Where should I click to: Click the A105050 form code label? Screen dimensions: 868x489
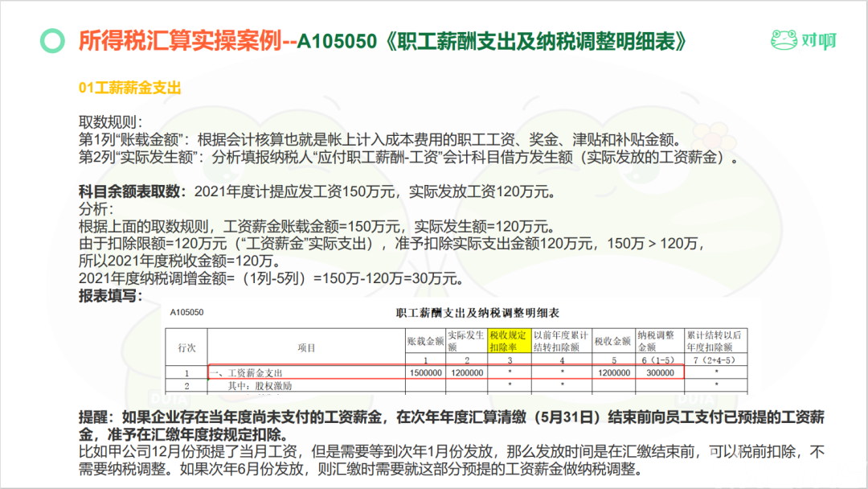click(186, 312)
